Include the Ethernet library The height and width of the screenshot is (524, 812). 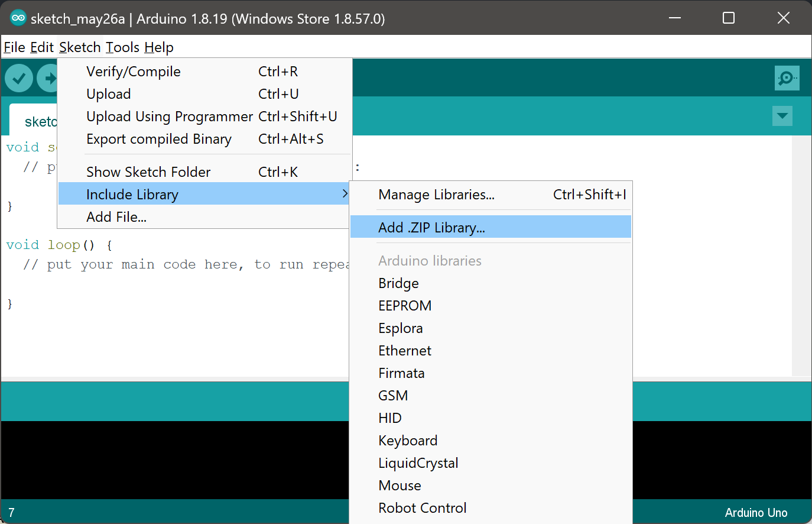pyautogui.click(x=491, y=351)
